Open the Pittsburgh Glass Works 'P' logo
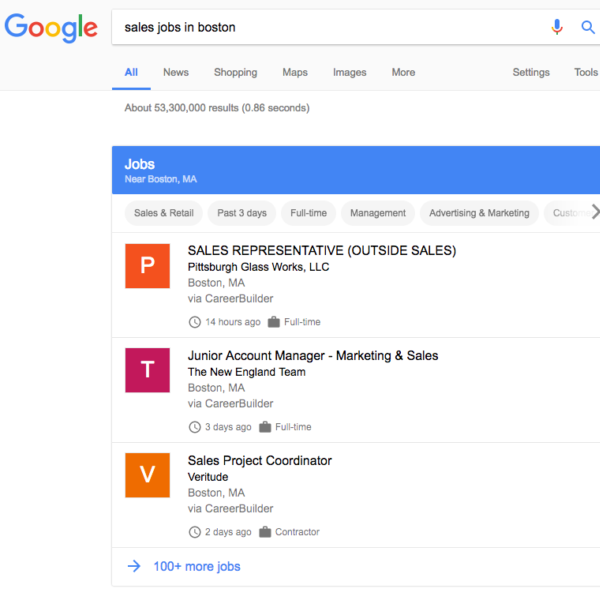 point(147,265)
